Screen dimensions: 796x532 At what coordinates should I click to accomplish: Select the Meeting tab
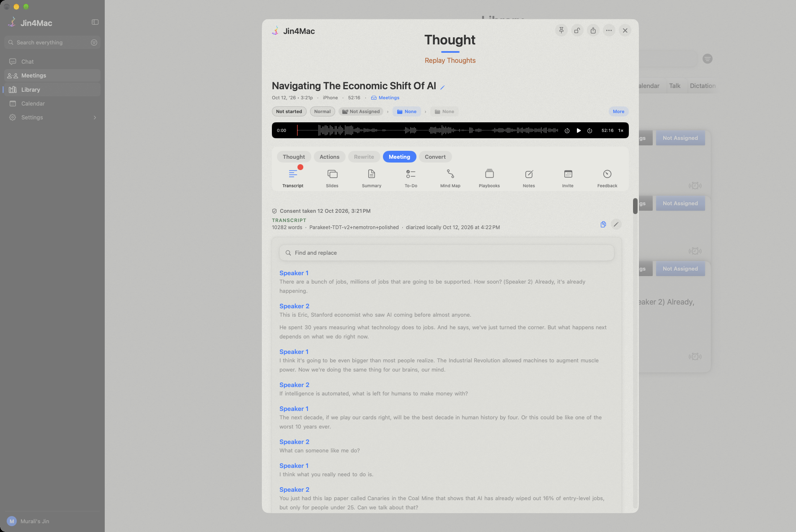tap(399, 157)
